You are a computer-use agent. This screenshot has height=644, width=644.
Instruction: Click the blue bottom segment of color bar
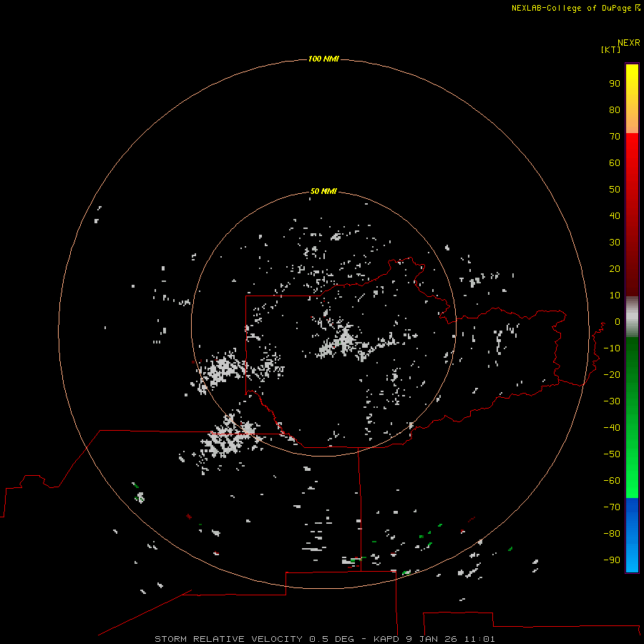[x=632, y=535]
